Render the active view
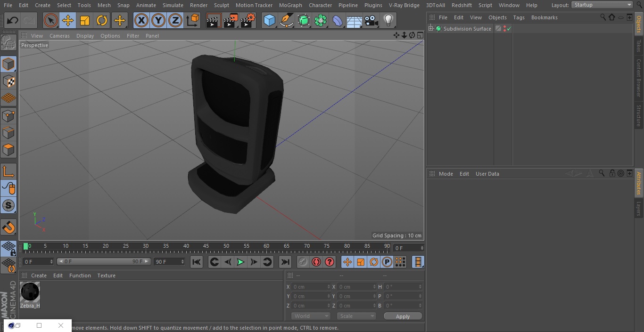This screenshot has width=644, height=332. point(214,20)
